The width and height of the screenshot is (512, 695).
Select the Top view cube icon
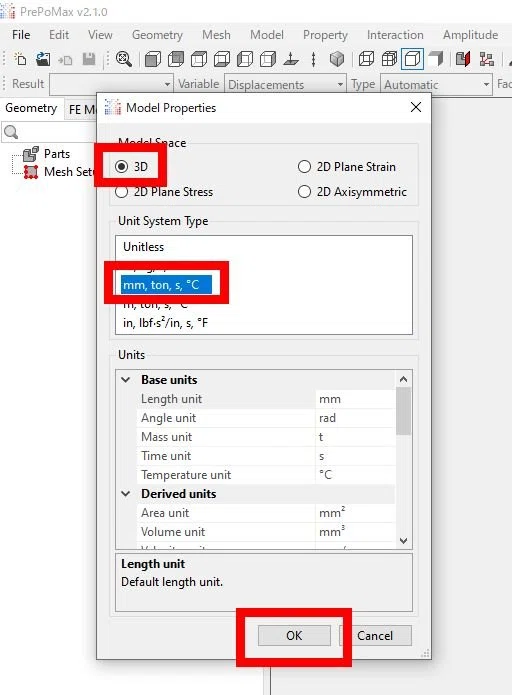pyautogui.click(x=199, y=59)
